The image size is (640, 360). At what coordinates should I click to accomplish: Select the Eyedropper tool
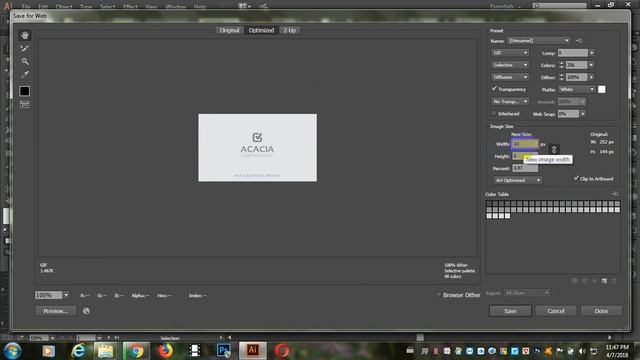coord(24,74)
